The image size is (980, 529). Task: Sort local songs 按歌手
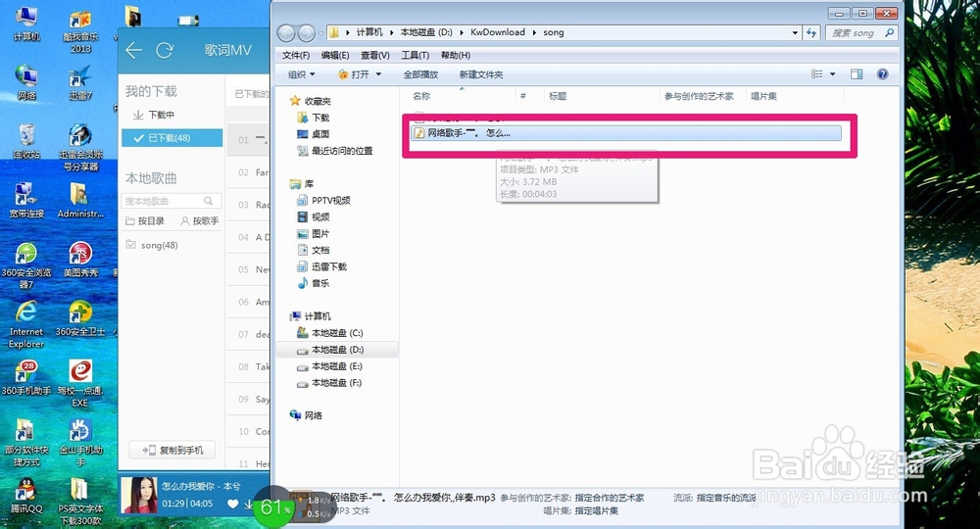200,221
